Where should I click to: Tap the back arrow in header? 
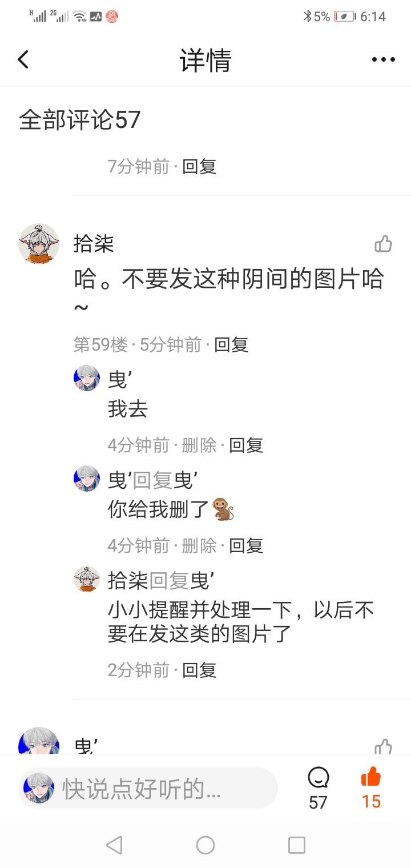[23, 59]
